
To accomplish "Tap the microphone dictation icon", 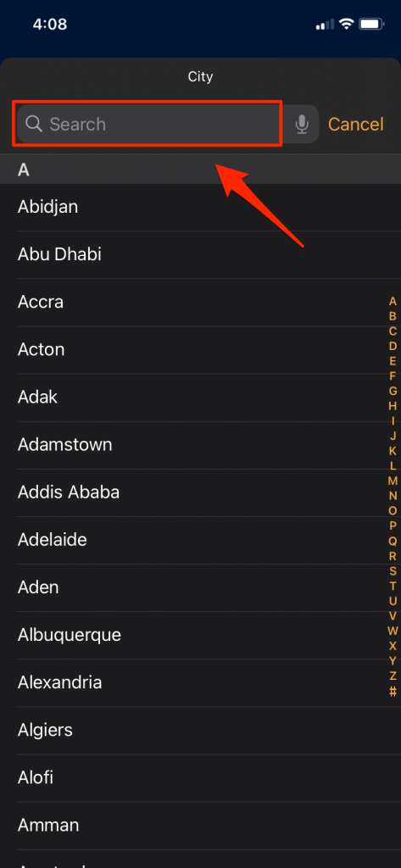I will [x=302, y=124].
